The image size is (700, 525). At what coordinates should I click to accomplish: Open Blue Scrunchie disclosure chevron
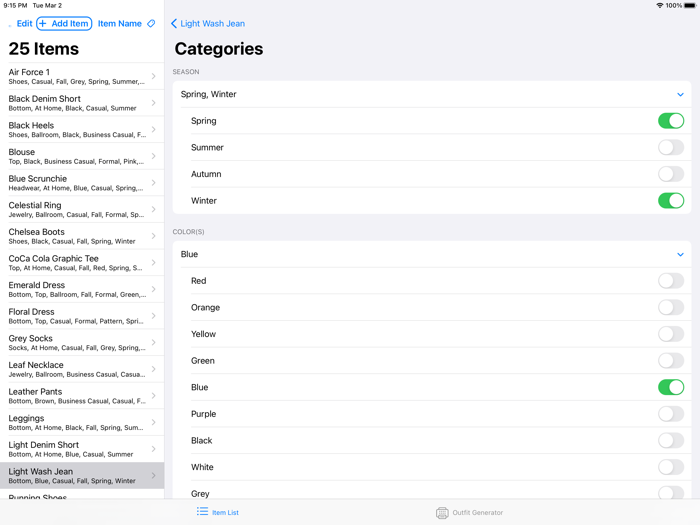(154, 183)
